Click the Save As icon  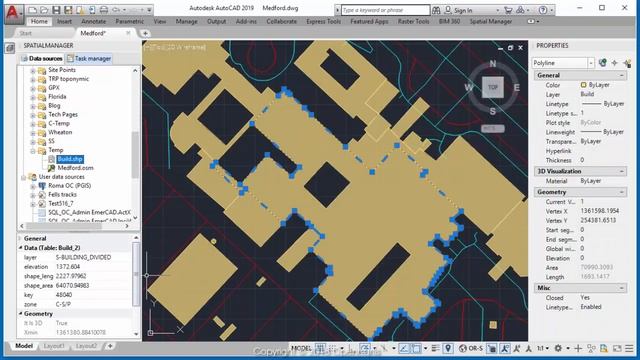pos(68,10)
